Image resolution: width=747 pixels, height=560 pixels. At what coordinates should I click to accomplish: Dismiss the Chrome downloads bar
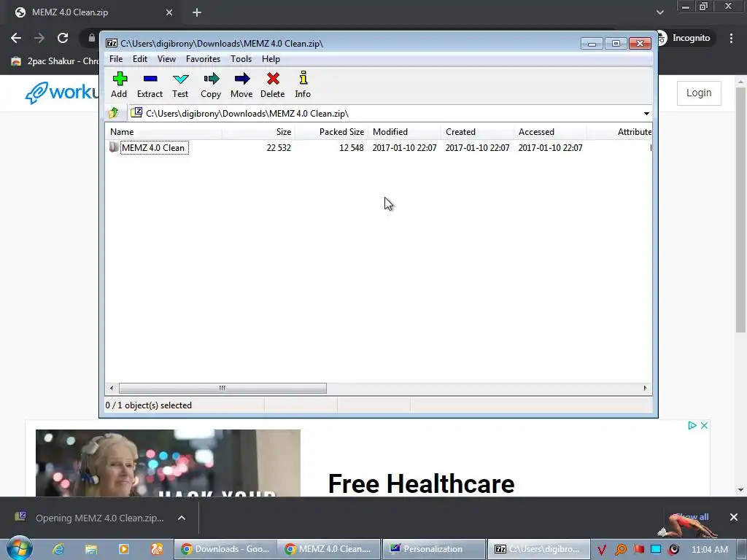coord(734,517)
